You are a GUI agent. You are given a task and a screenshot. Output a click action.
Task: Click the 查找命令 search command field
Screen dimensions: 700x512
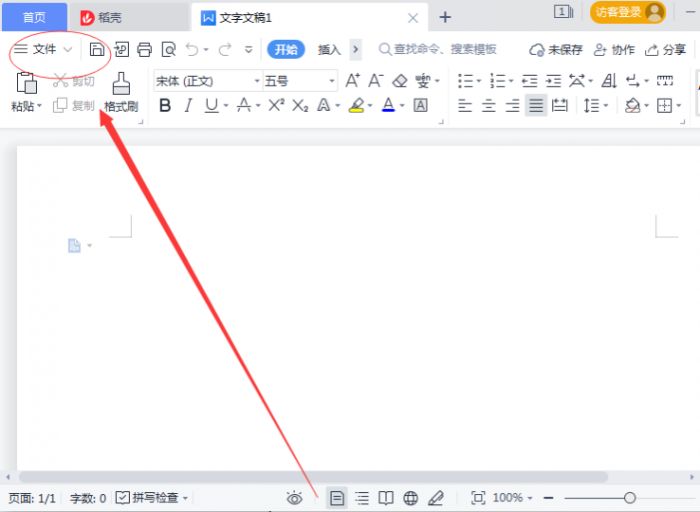[x=438, y=49]
